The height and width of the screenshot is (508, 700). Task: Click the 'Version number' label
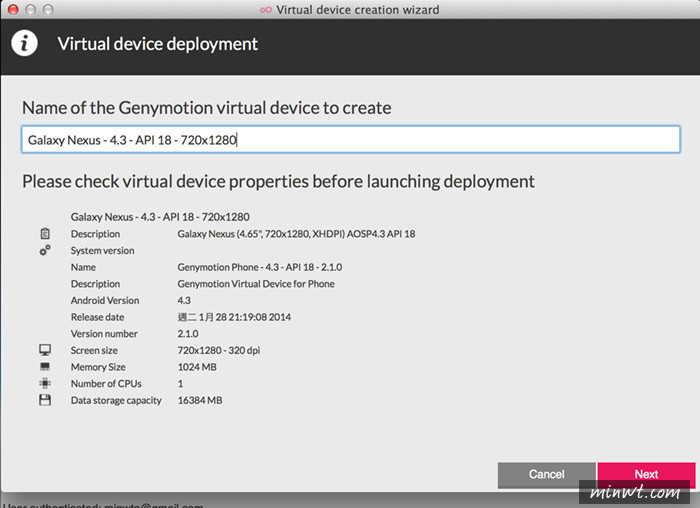pyautogui.click(x=104, y=333)
